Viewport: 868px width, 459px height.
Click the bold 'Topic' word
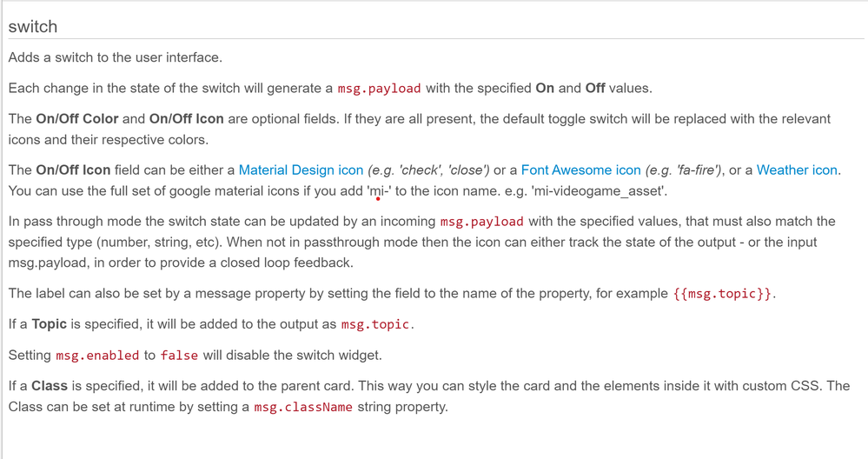pyautogui.click(x=50, y=324)
